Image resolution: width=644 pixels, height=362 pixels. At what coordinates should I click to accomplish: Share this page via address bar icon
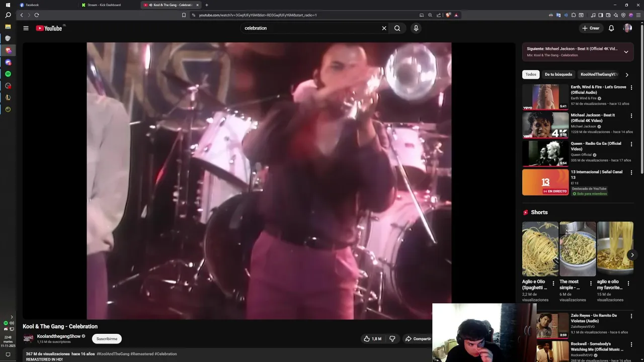[439, 15]
